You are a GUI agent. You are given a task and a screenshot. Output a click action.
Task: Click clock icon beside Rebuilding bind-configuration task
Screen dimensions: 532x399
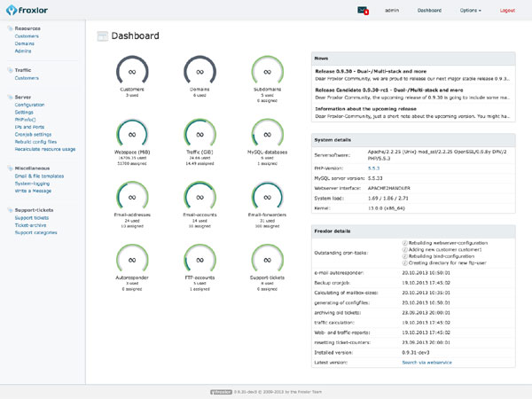[405, 256]
